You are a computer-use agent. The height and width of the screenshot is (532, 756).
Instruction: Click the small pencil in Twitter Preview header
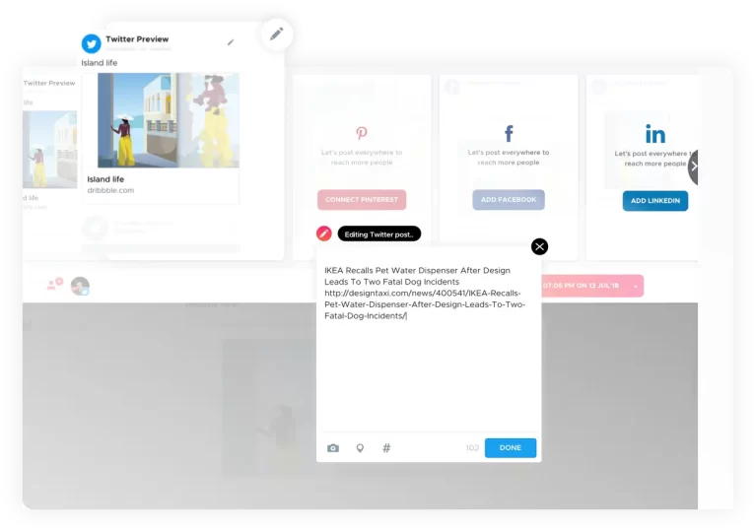pos(231,42)
